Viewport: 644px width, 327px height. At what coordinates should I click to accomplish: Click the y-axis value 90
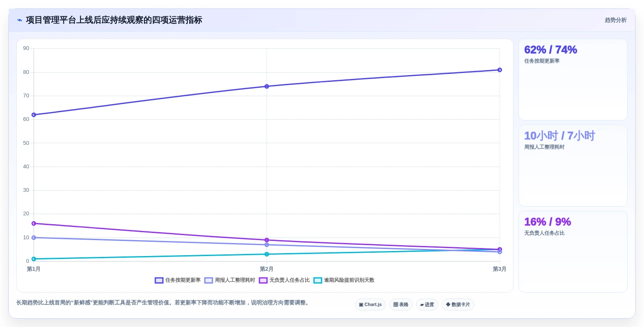click(26, 48)
